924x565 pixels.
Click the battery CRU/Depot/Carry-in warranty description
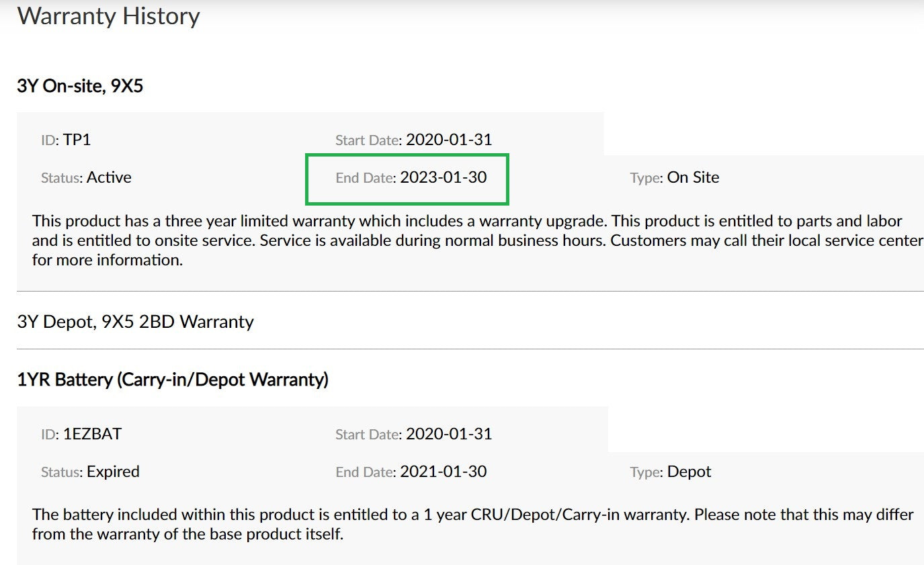pos(473,525)
